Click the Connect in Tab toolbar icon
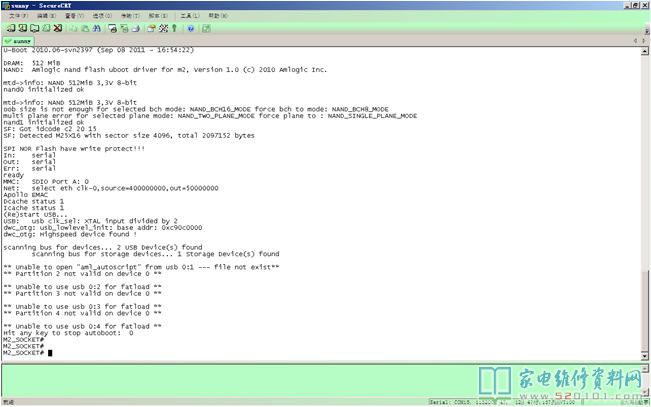The image size is (651, 407). click(34, 28)
